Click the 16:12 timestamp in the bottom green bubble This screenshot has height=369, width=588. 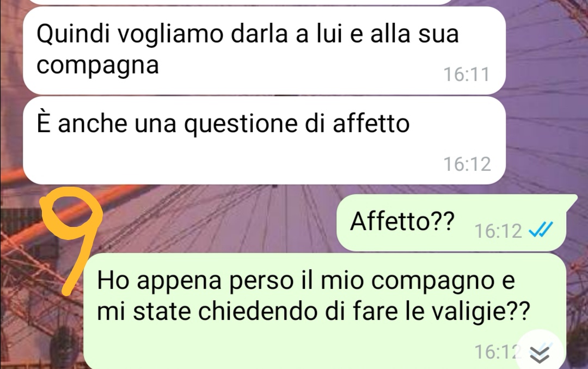(x=498, y=352)
